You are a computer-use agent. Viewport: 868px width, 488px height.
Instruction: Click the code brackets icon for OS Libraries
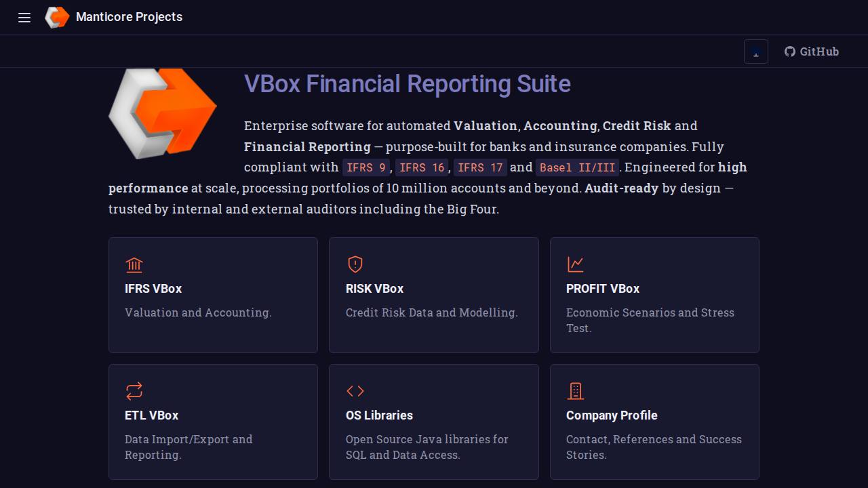tap(355, 391)
